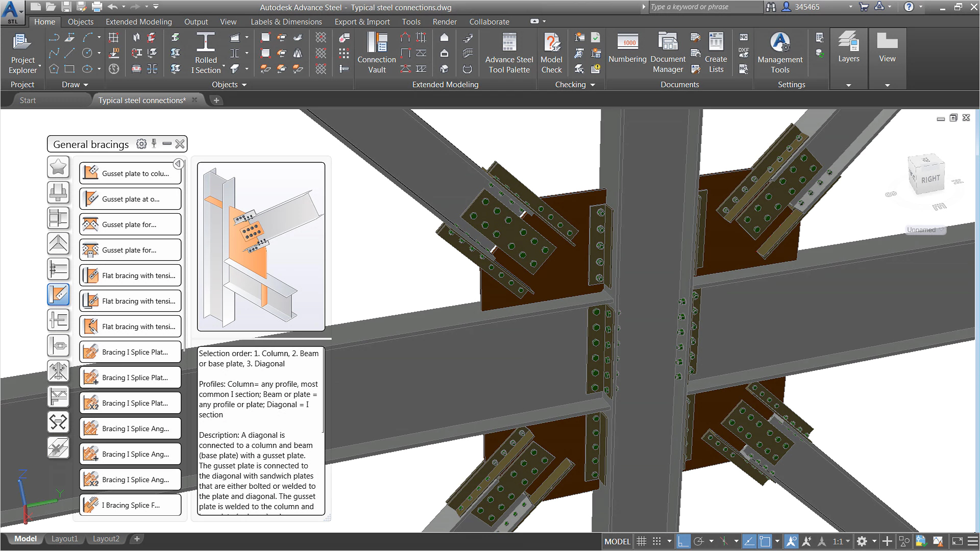Expand the Draw dropdown panel

tap(72, 84)
